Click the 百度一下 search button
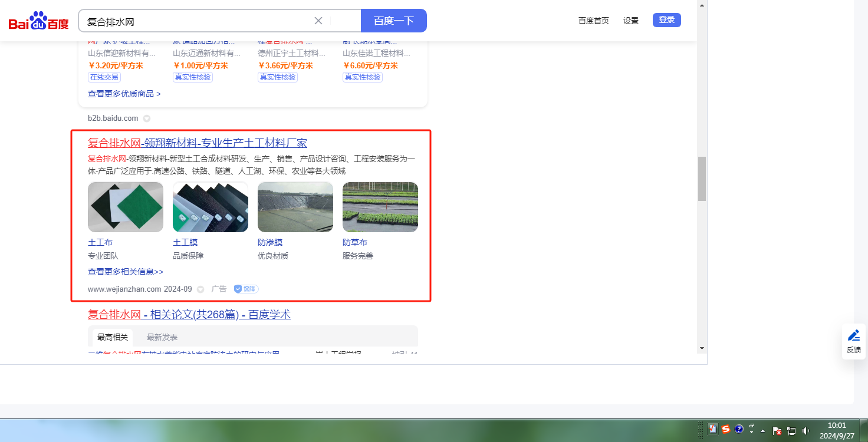Image resolution: width=868 pixels, height=442 pixels. coord(394,21)
